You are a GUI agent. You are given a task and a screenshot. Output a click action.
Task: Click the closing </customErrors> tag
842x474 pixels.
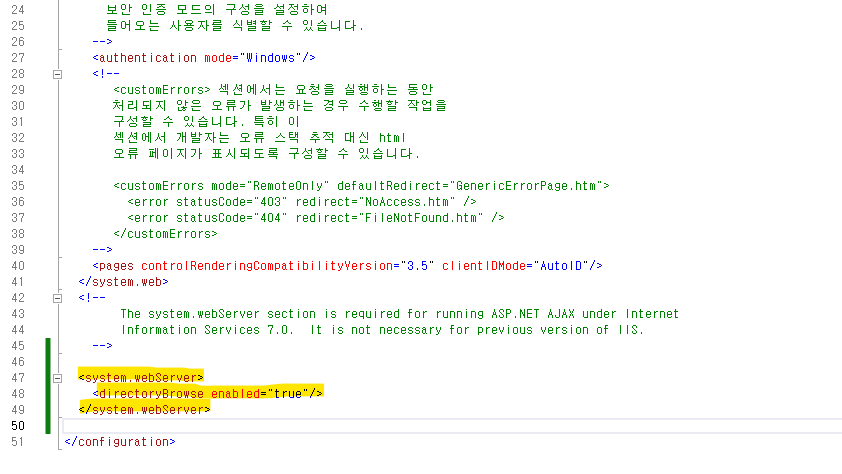pyautogui.click(x=165, y=234)
